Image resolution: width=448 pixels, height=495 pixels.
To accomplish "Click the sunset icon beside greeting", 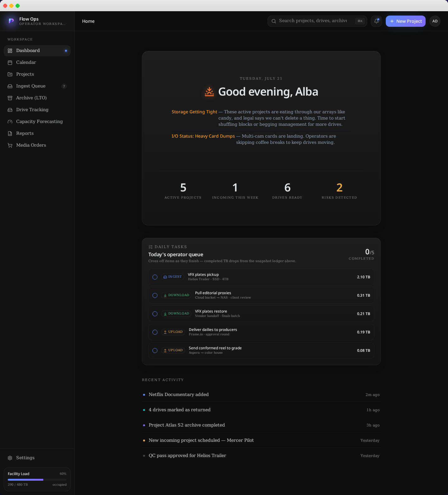I will (x=209, y=92).
